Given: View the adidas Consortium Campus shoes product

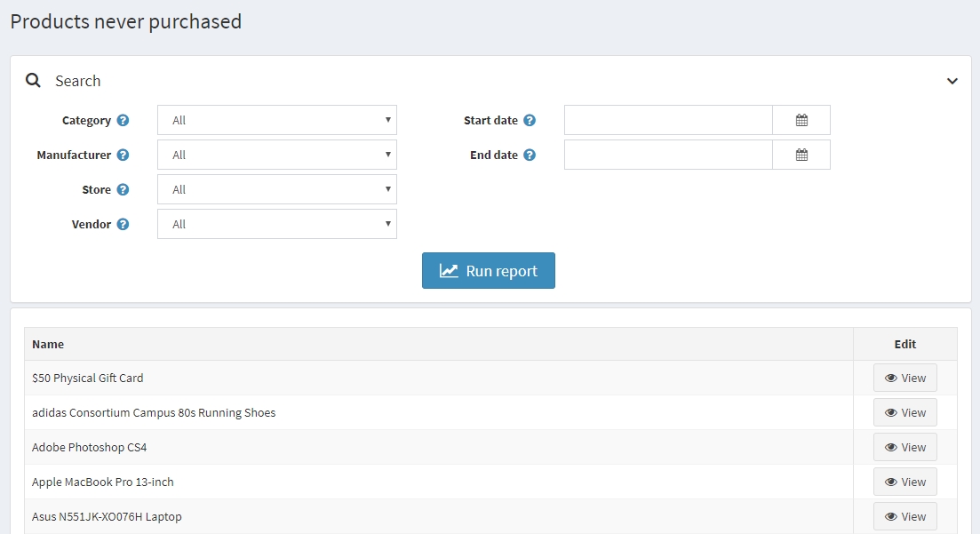Looking at the screenshot, I should [904, 412].
